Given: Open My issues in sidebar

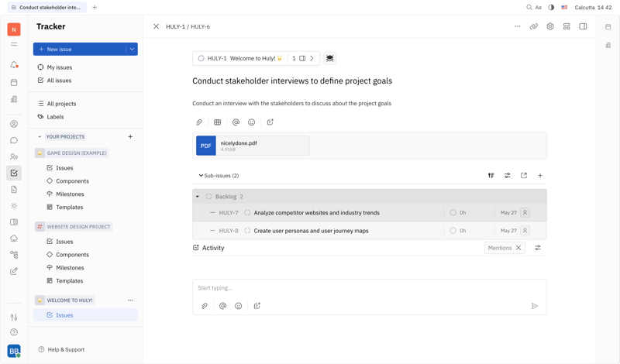Looking at the screenshot, I should 59,67.
